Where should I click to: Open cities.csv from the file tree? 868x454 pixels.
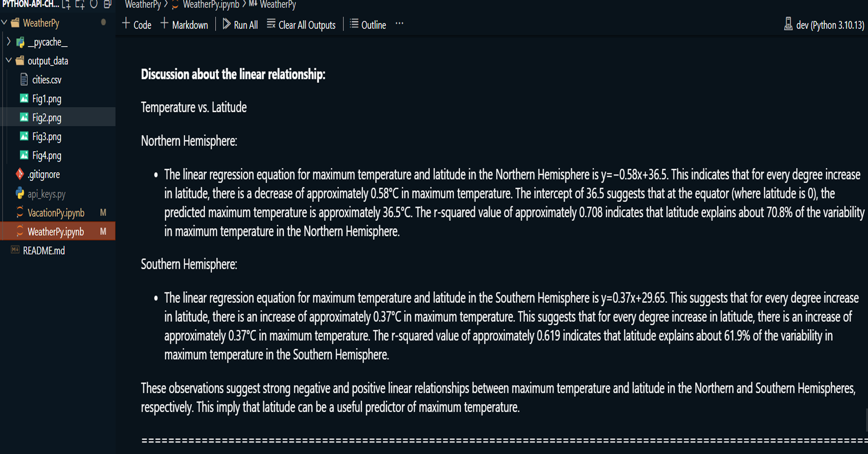[47, 80]
